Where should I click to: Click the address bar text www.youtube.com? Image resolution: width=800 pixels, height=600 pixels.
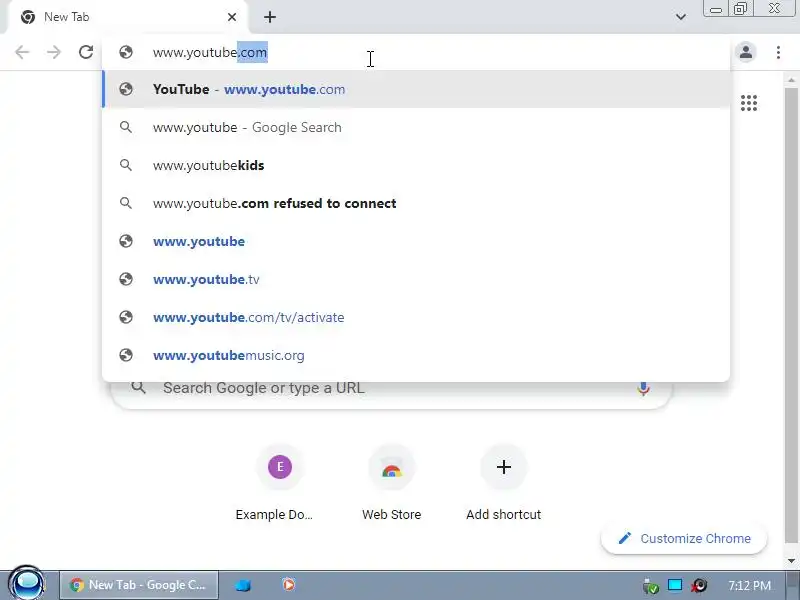pos(210,52)
